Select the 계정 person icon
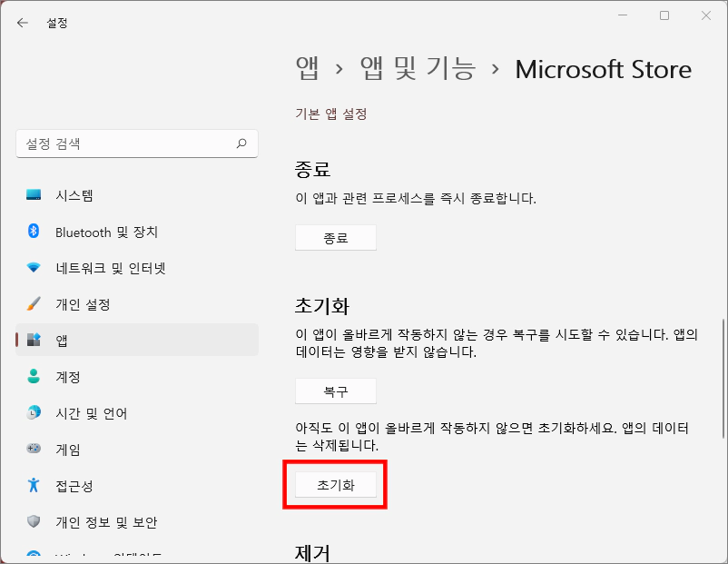The width and height of the screenshot is (728, 564). coord(34,376)
